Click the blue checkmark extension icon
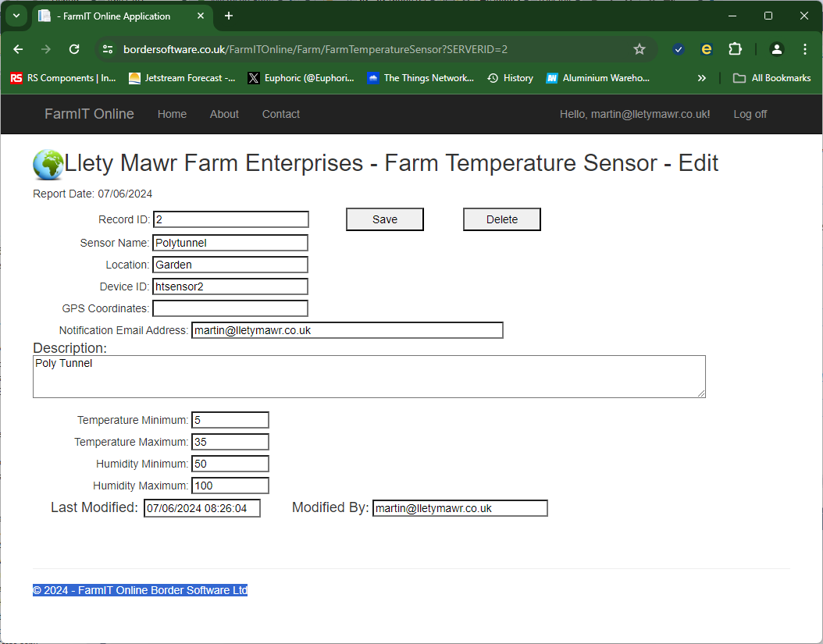 (678, 49)
